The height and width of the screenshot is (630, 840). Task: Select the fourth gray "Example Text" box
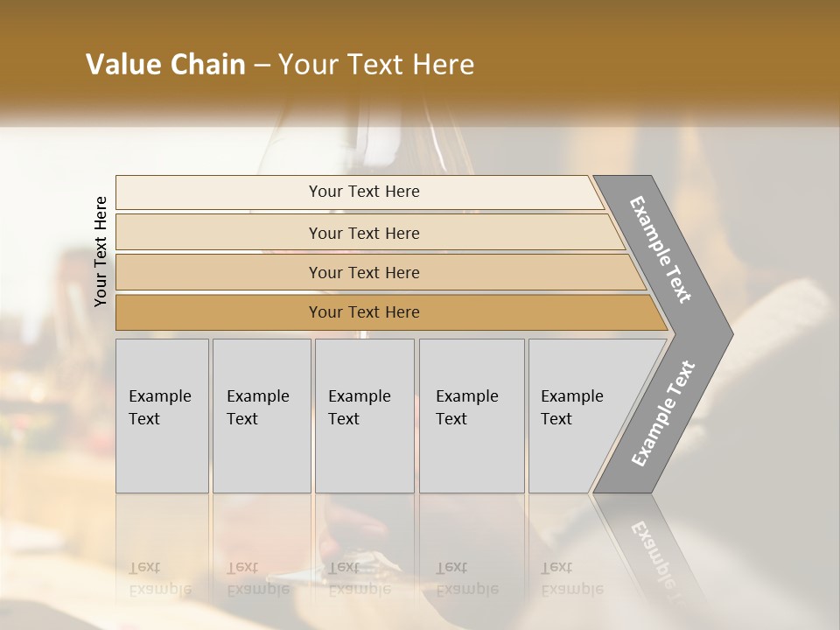(471, 416)
